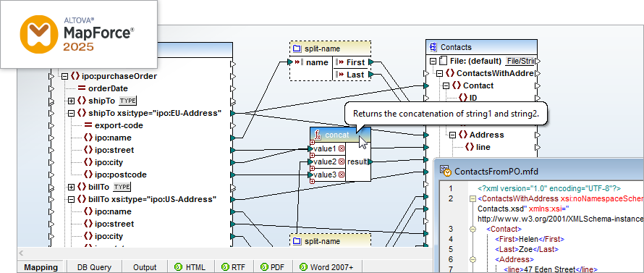Collapse the ContactsWithAddress element in XML output
The height and width of the screenshot is (273, 644).
[473, 199]
